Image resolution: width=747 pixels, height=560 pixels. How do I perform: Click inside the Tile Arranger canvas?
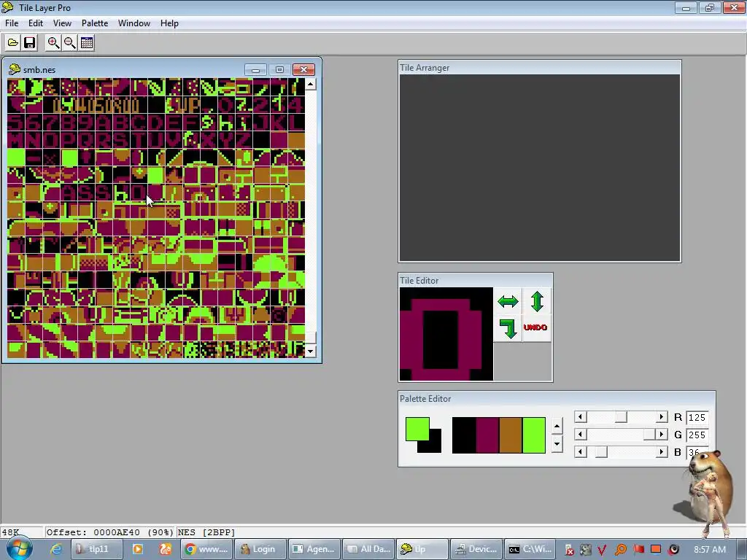click(539, 168)
